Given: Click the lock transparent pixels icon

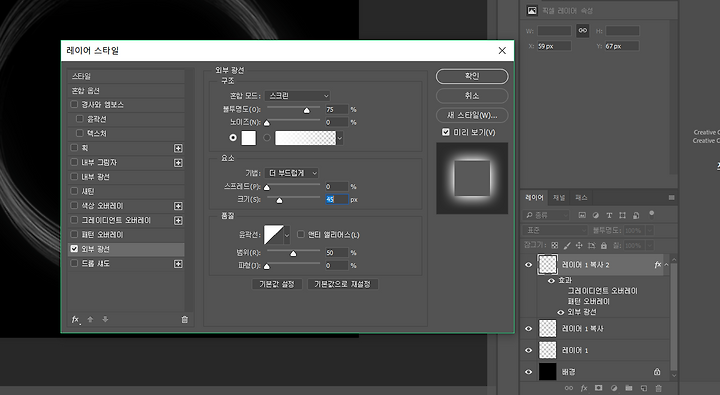Looking at the screenshot, I should [555, 245].
